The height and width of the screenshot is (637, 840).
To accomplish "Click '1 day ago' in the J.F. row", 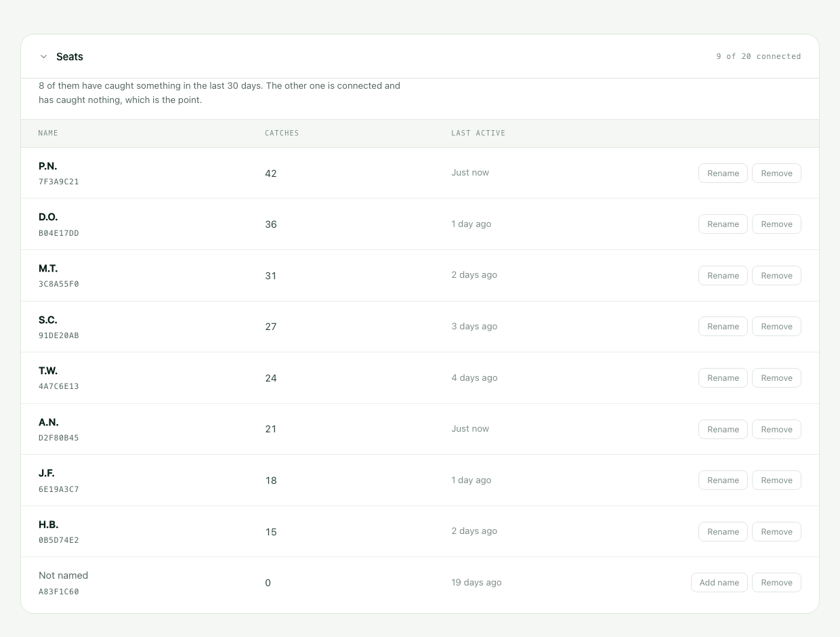I will [x=471, y=480].
